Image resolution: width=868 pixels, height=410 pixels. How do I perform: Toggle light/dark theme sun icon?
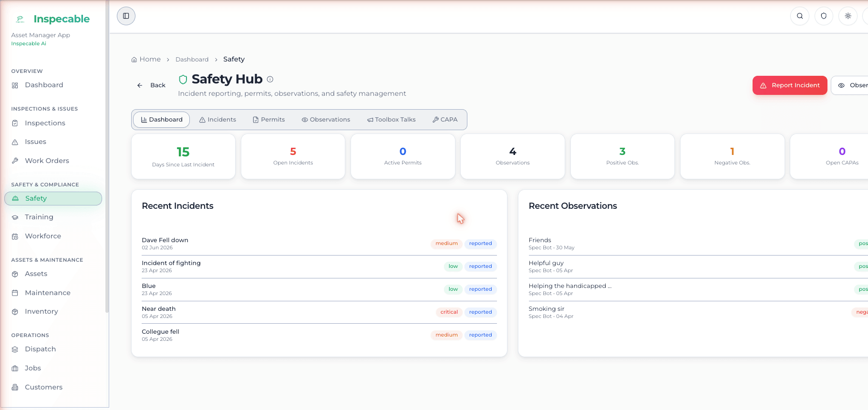tap(848, 16)
